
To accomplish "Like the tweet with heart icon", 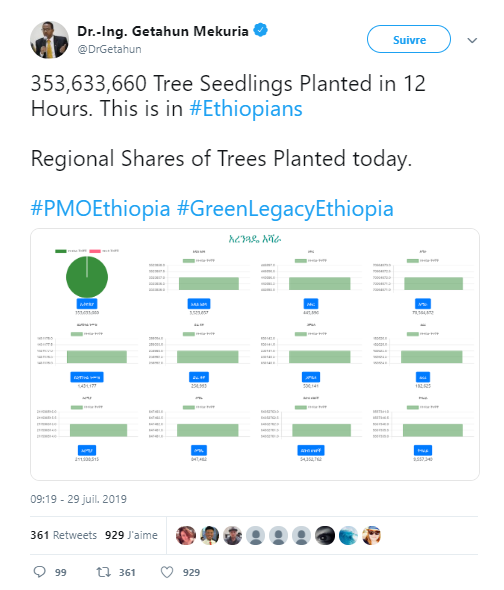I will click(167, 572).
